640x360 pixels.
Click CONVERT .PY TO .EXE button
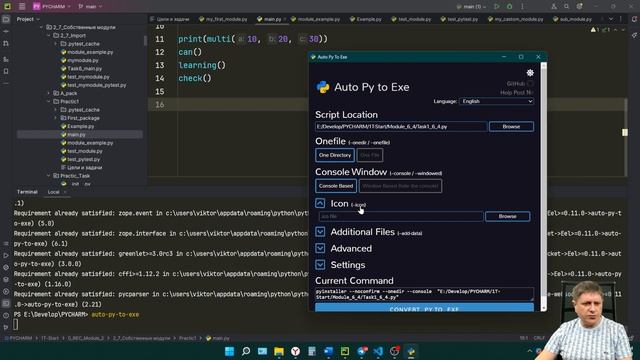[x=424, y=307]
